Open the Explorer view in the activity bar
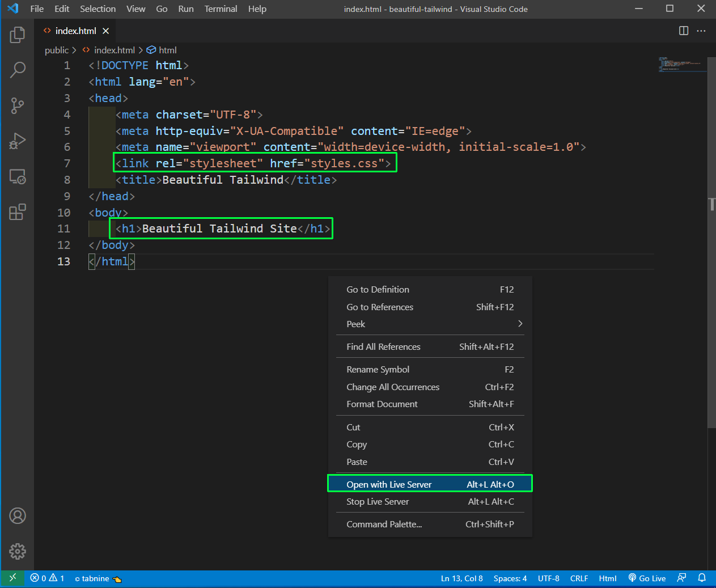This screenshot has width=716, height=588. pyautogui.click(x=18, y=35)
